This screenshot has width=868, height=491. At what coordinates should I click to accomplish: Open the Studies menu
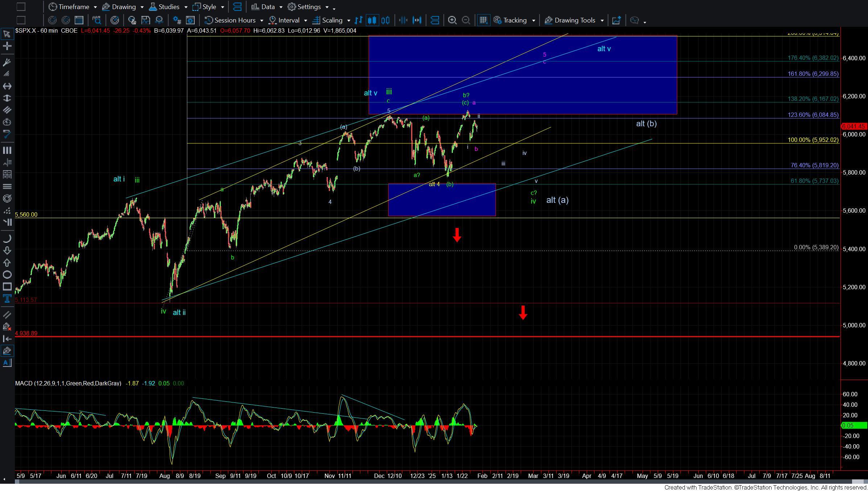pyautogui.click(x=164, y=7)
